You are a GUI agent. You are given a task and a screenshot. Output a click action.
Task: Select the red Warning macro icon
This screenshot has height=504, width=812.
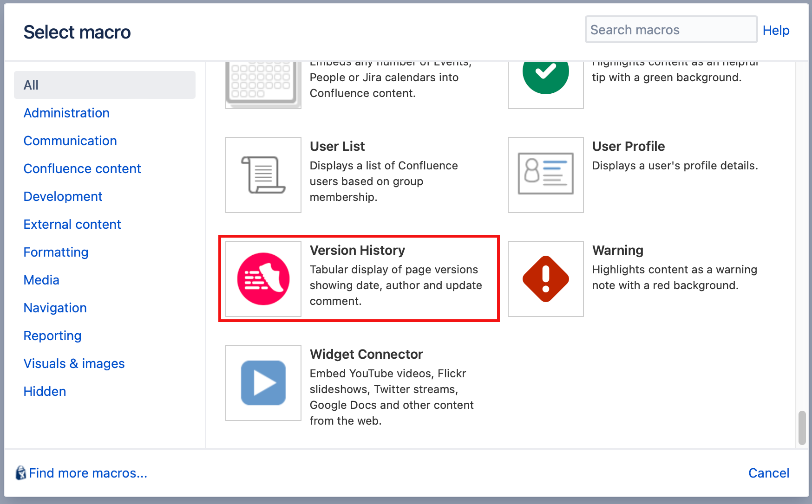546,279
